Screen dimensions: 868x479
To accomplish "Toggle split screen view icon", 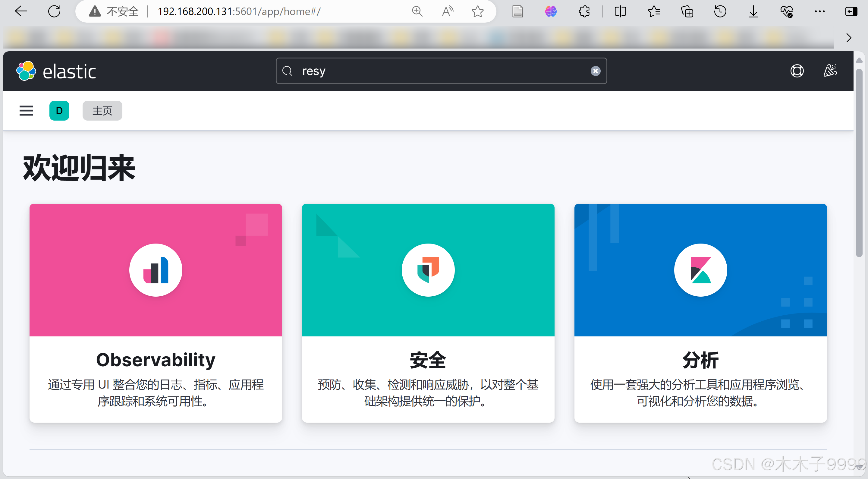I will point(620,11).
